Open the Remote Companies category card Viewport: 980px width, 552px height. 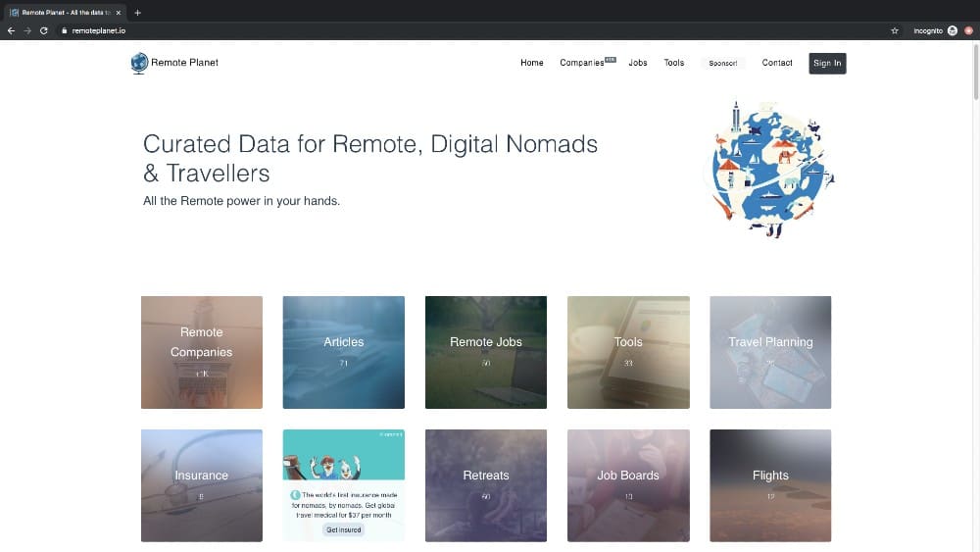click(x=202, y=353)
